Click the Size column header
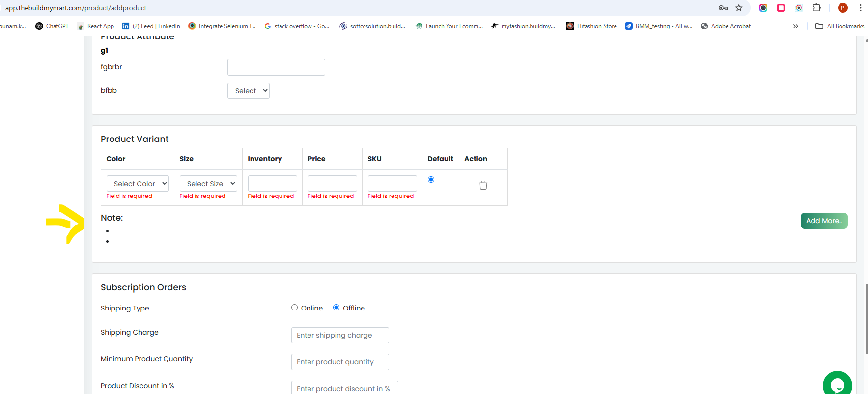The width and height of the screenshot is (868, 394). (x=187, y=159)
